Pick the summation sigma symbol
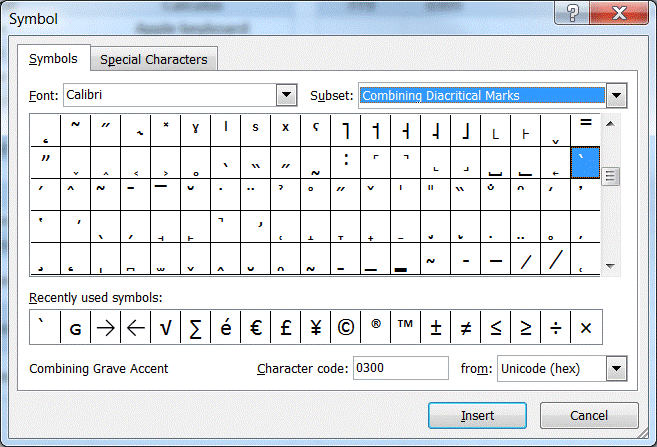Image resolution: width=657 pixels, height=447 pixels. pos(196,327)
